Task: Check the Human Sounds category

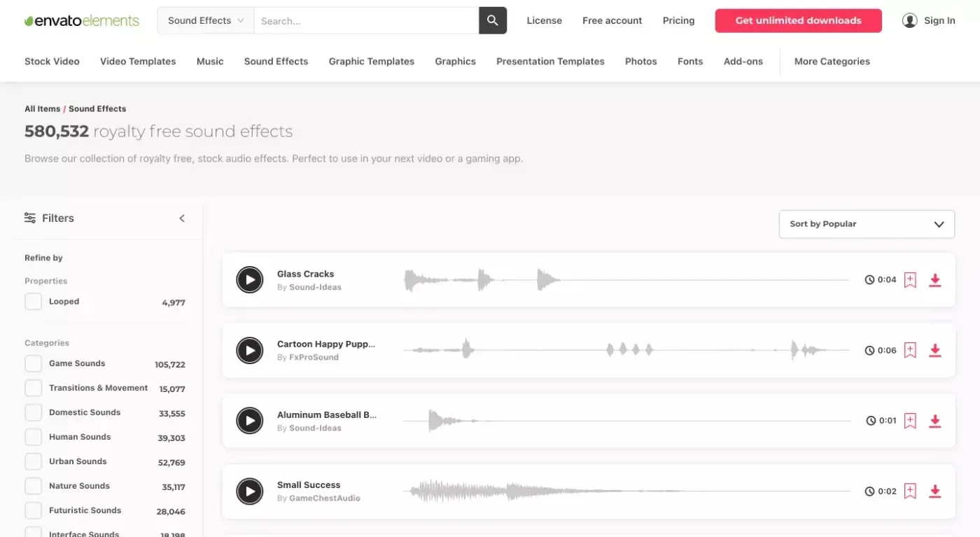Action: [x=33, y=437]
